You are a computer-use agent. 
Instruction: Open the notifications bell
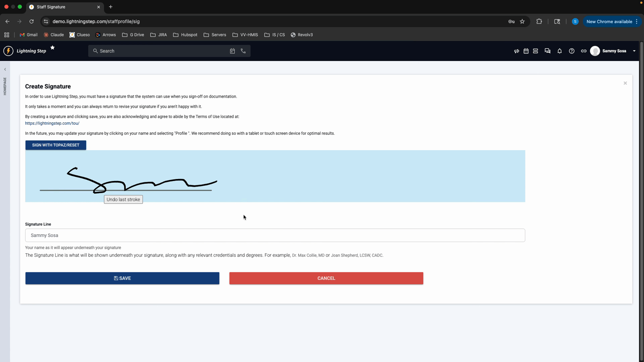click(x=559, y=51)
